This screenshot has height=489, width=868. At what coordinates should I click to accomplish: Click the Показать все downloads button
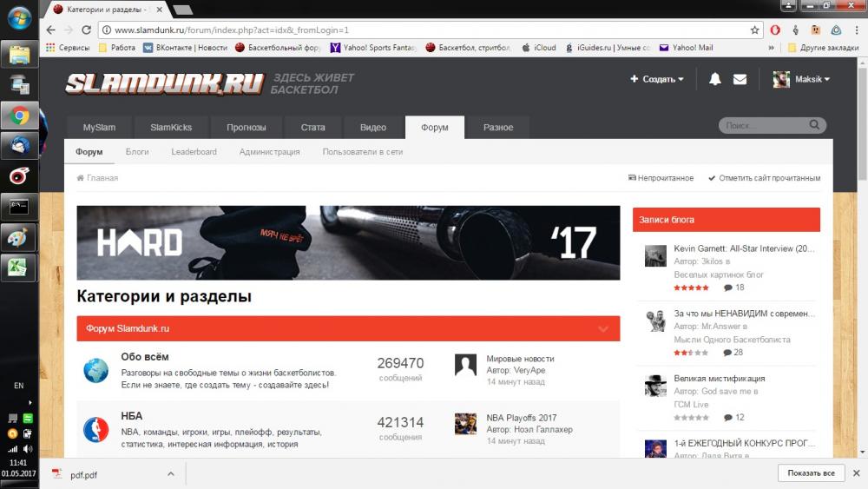coord(811,473)
